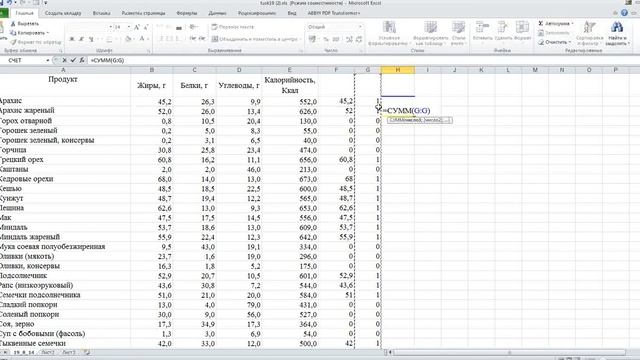
Task: Click Find and Select (Найти и выделить) binoculars
Action: 617,33
